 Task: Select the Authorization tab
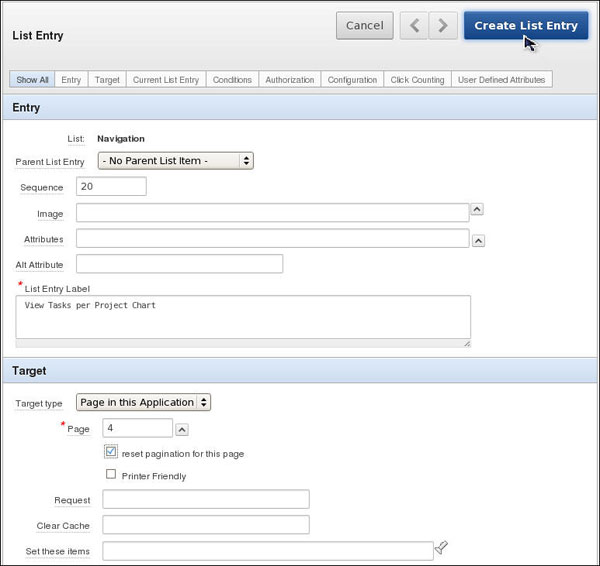pyautogui.click(x=290, y=80)
